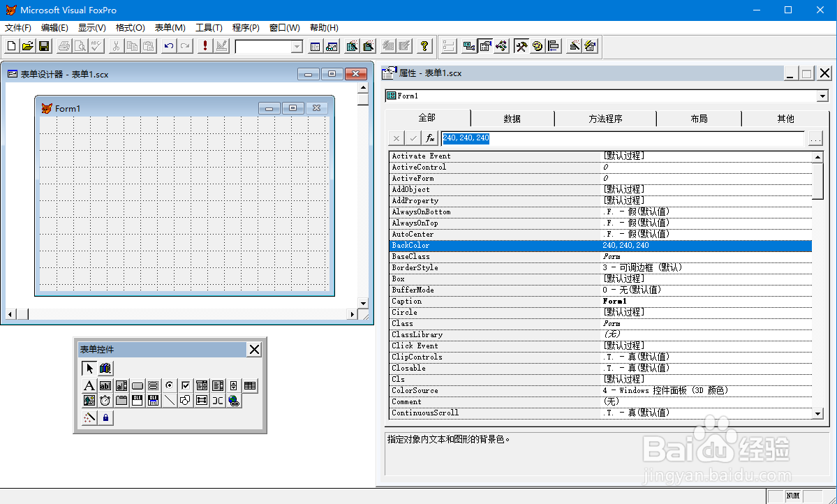The width and height of the screenshot is (837, 504).
Task: Select the Line control
Action: (169, 401)
